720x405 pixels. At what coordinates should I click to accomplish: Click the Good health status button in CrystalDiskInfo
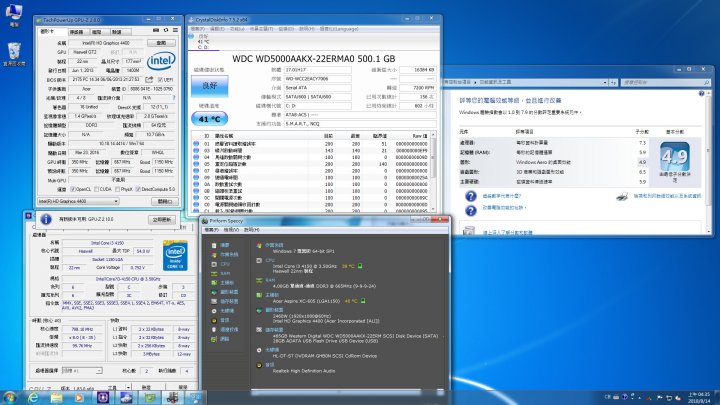pyautogui.click(x=209, y=86)
